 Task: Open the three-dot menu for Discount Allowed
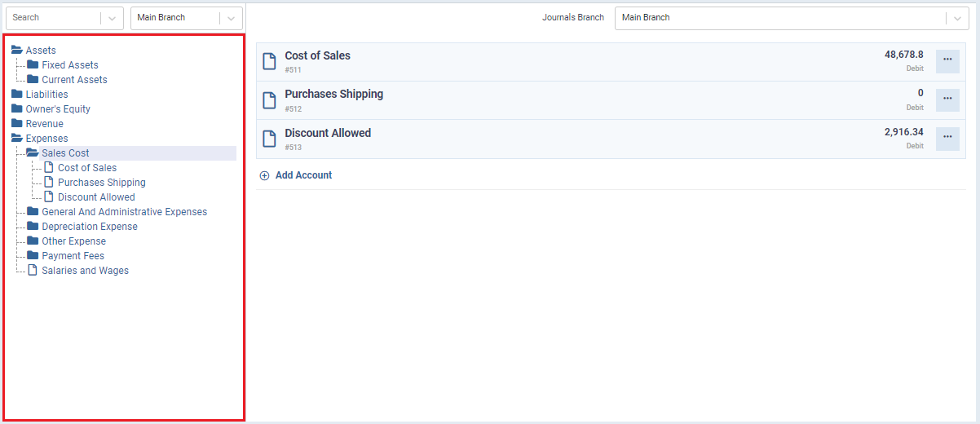(947, 139)
